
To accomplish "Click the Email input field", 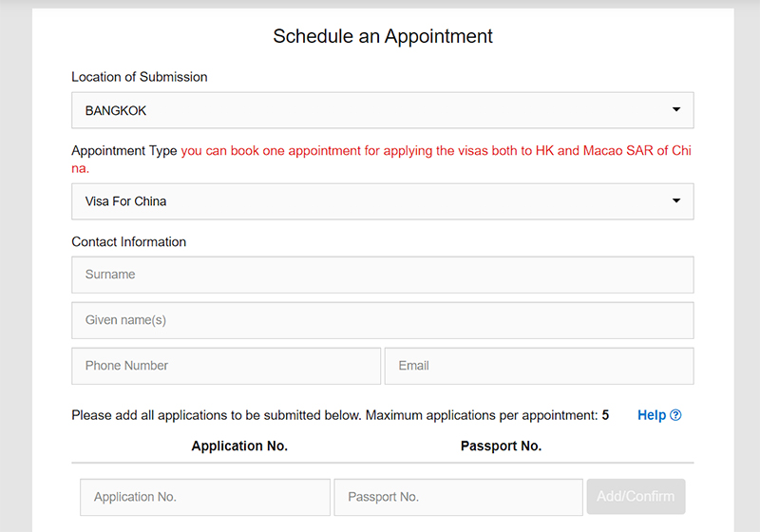I will [x=539, y=366].
